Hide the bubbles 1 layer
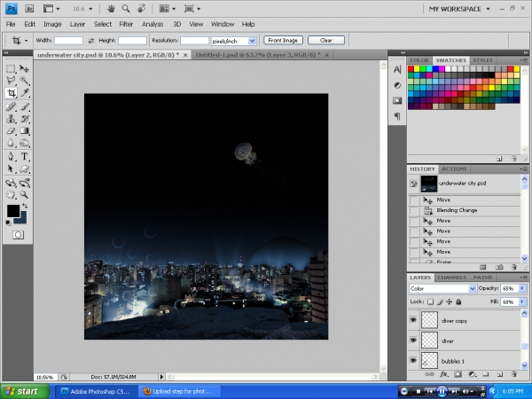This screenshot has height=399, width=532. [413, 360]
